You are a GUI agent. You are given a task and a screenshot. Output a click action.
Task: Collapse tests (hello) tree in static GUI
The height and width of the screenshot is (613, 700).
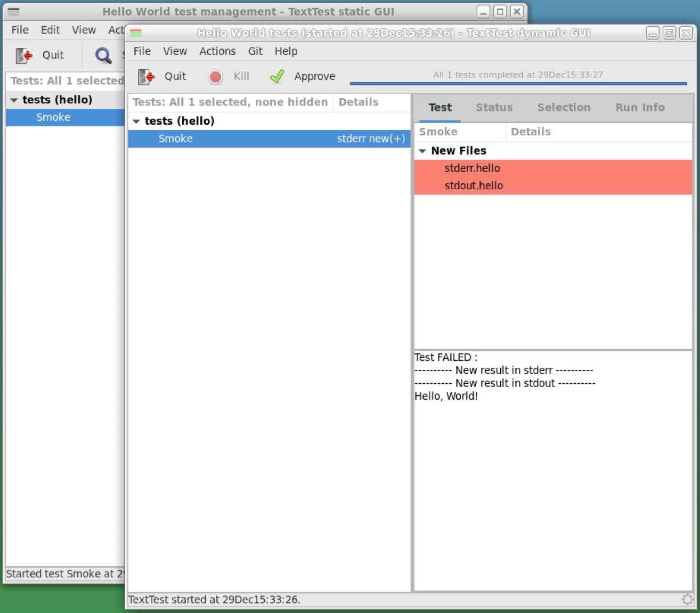click(14, 100)
